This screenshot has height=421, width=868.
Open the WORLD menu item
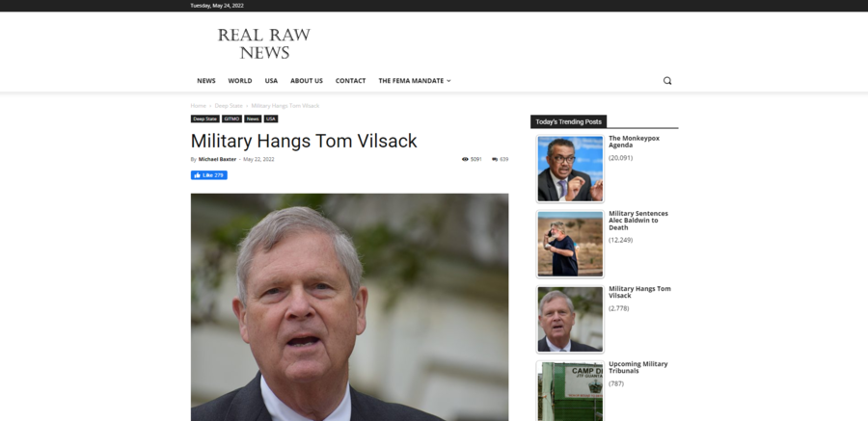click(x=240, y=81)
